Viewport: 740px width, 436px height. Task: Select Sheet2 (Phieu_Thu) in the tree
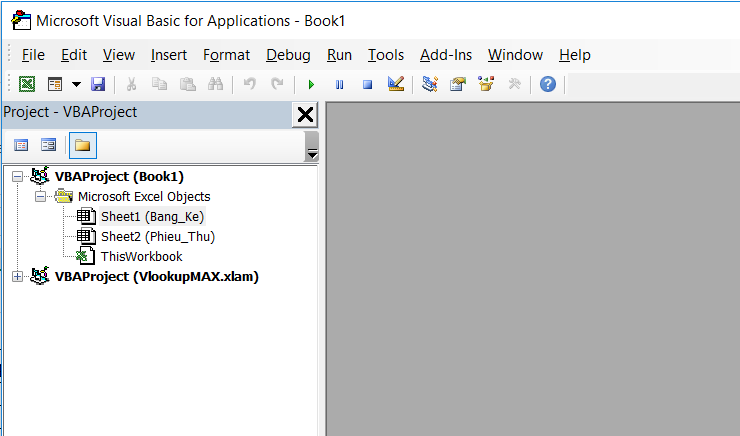tap(158, 236)
